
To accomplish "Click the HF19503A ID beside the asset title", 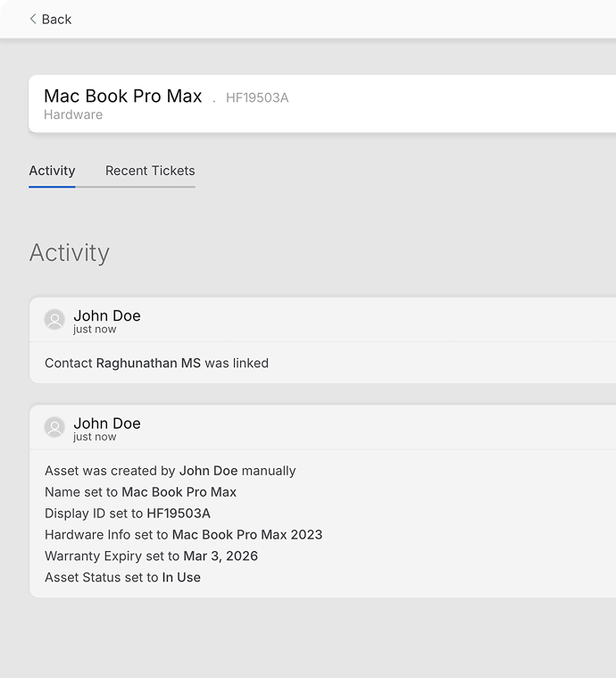I will point(257,98).
